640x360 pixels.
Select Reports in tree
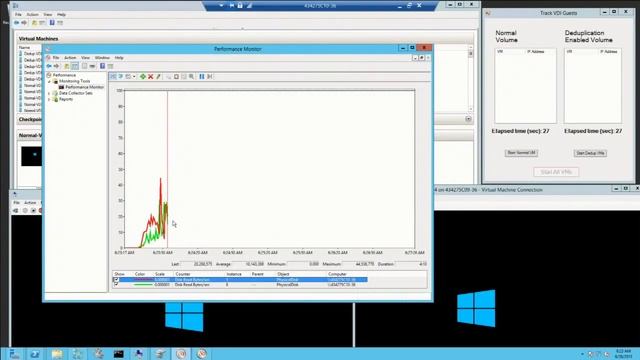(x=66, y=99)
